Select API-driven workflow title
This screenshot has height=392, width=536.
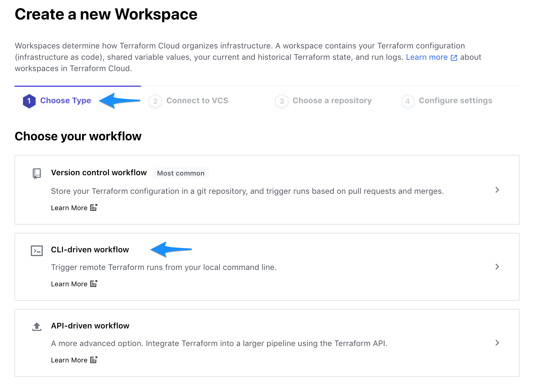point(90,326)
